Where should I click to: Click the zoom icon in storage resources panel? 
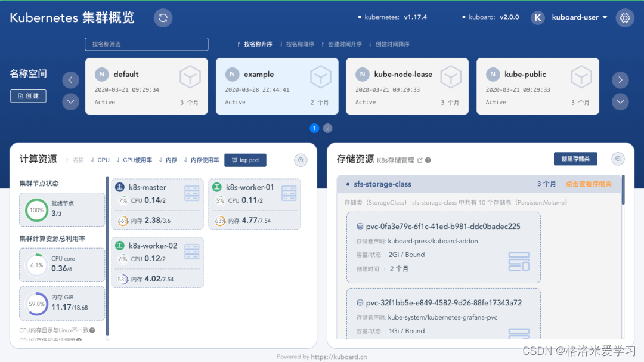click(x=618, y=159)
